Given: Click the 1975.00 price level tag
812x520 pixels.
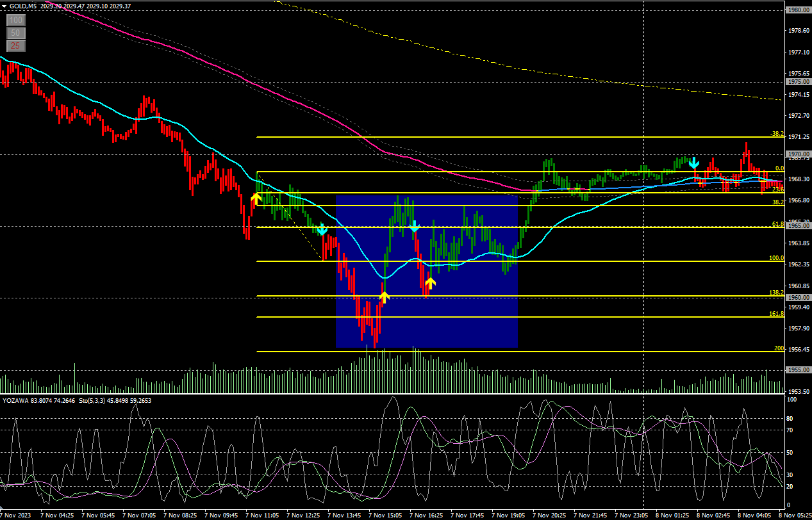Looking at the screenshot, I should 799,82.
